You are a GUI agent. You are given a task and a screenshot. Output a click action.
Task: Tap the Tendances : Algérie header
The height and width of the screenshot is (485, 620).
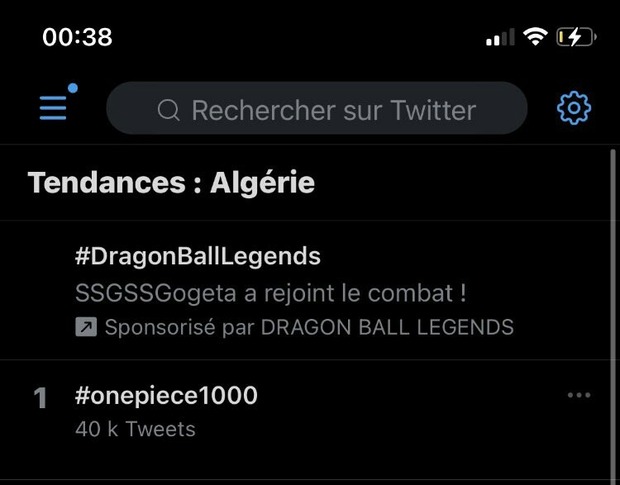point(171,183)
